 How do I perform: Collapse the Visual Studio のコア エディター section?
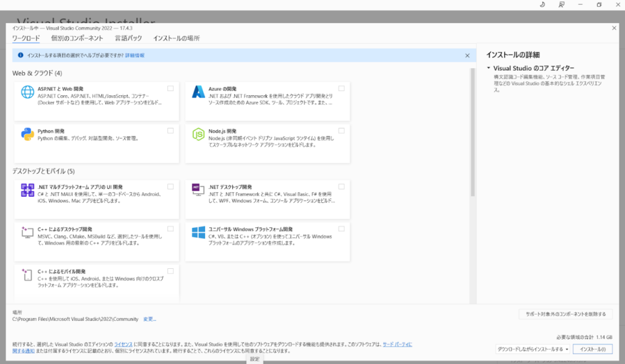(488, 68)
